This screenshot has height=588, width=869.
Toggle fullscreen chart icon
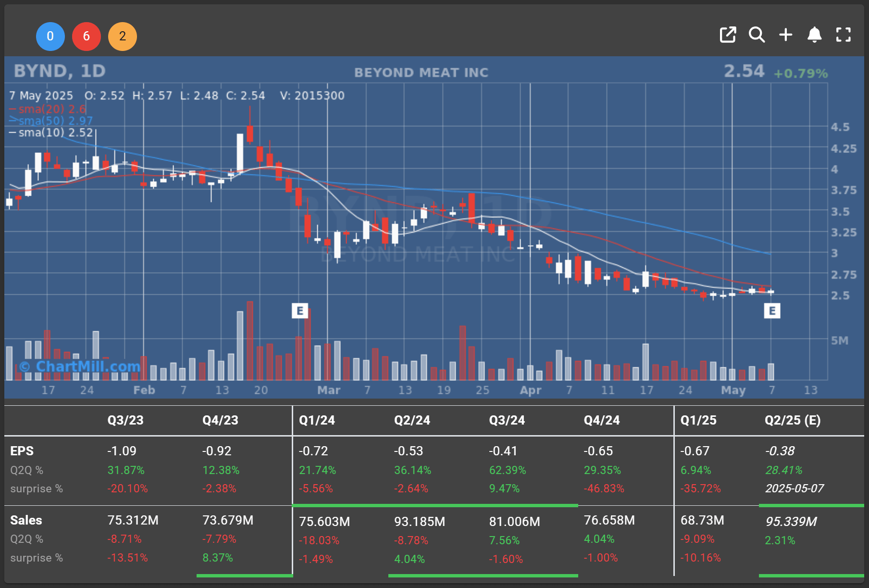[x=844, y=35]
